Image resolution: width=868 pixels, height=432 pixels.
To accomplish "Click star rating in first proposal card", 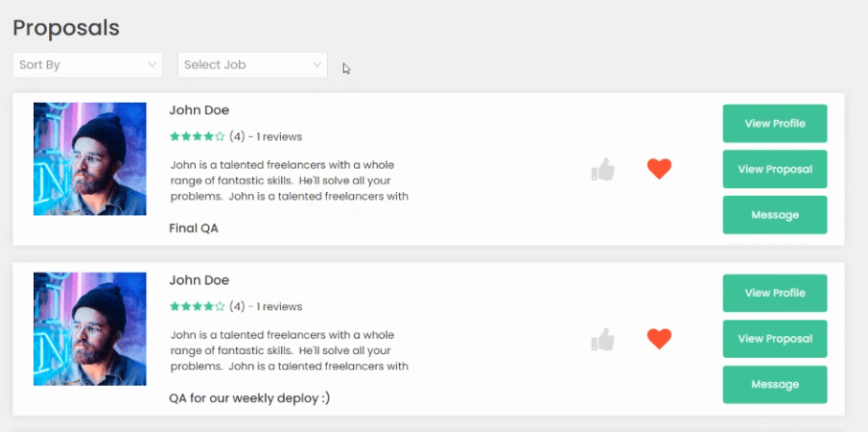I will tap(197, 136).
